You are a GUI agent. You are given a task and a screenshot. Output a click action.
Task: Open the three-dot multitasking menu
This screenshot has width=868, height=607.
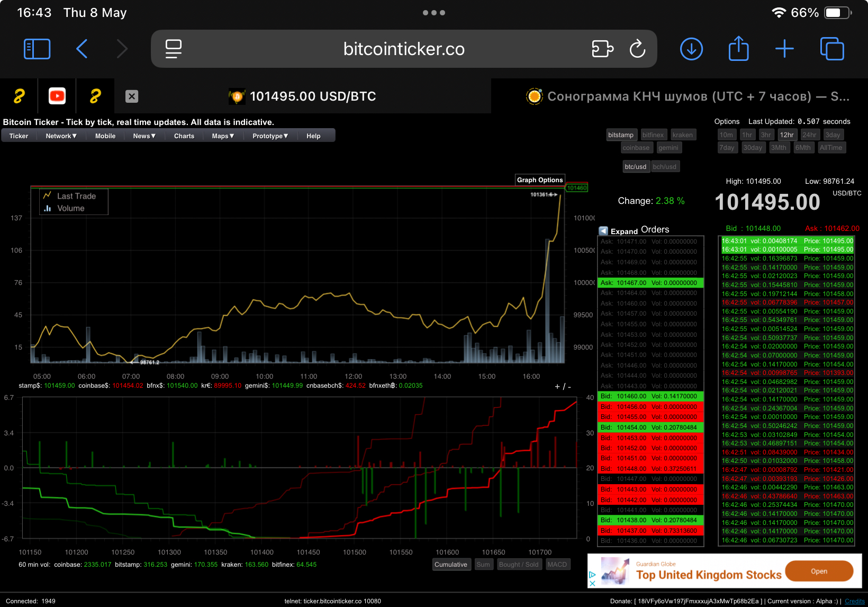[x=434, y=13]
